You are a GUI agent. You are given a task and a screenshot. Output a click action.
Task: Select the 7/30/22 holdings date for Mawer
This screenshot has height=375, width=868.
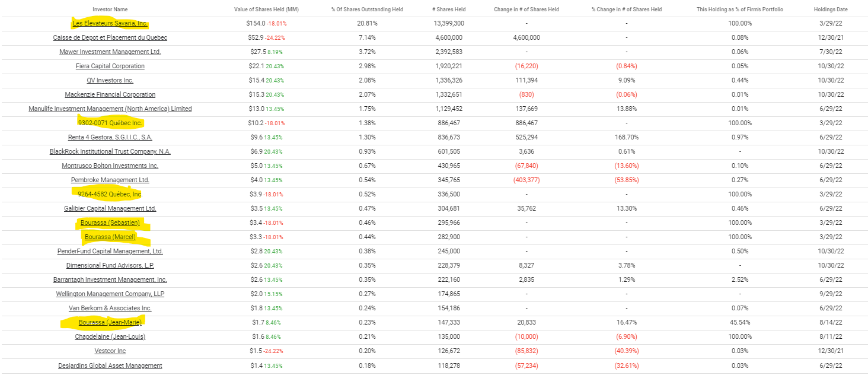tap(831, 52)
